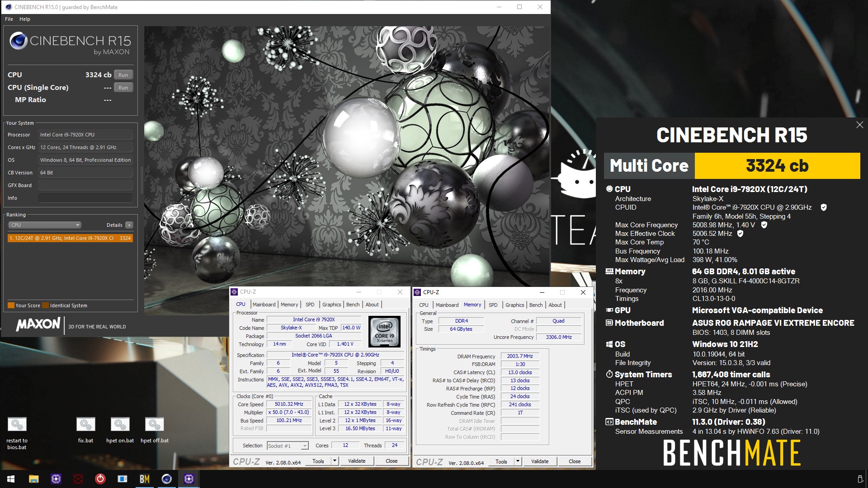Run the CPU Single Core test
Viewport: 868px width, 488px height.
tap(123, 88)
